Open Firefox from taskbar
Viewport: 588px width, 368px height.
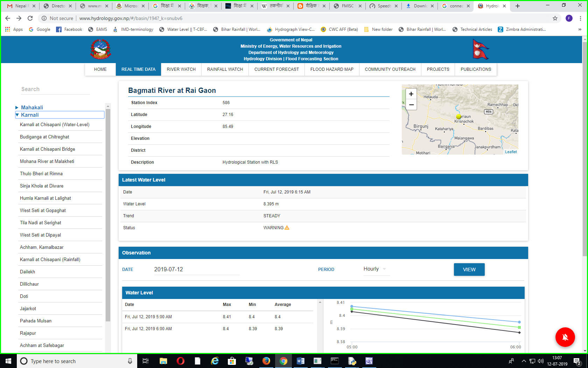coord(266,361)
